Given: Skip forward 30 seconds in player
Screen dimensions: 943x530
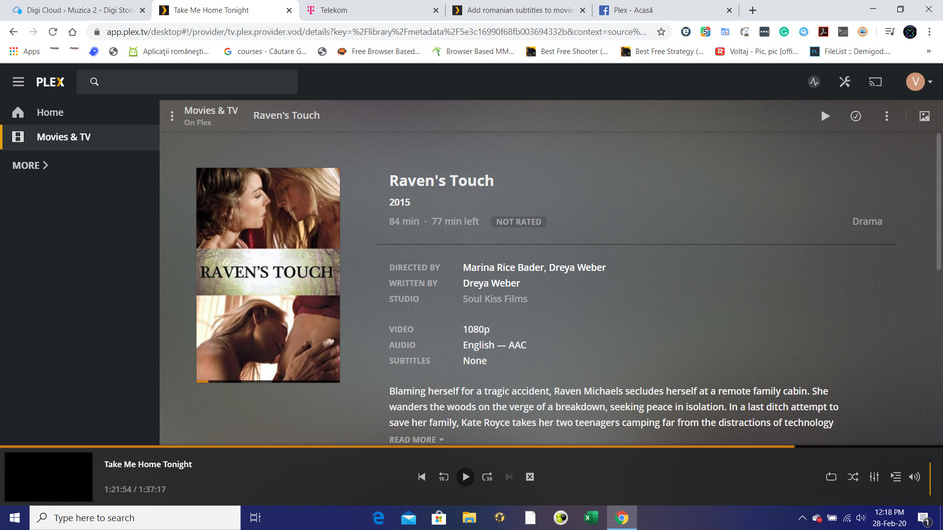Looking at the screenshot, I should [x=487, y=477].
